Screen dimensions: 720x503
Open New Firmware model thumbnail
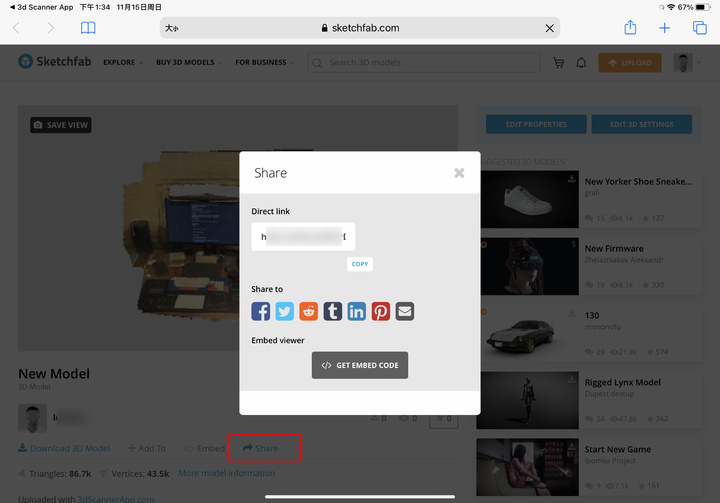[528, 266]
